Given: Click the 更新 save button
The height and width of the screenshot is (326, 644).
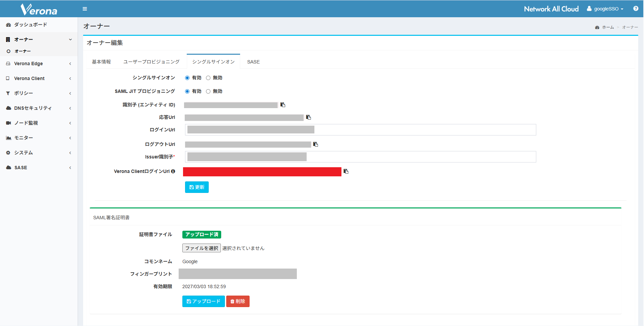Looking at the screenshot, I should (x=197, y=187).
